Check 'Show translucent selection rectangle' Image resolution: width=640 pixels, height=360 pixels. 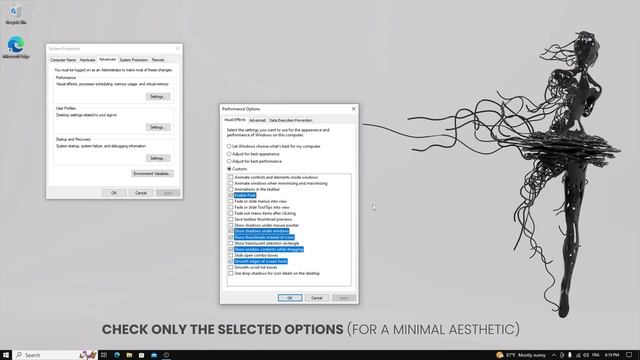(x=231, y=243)
